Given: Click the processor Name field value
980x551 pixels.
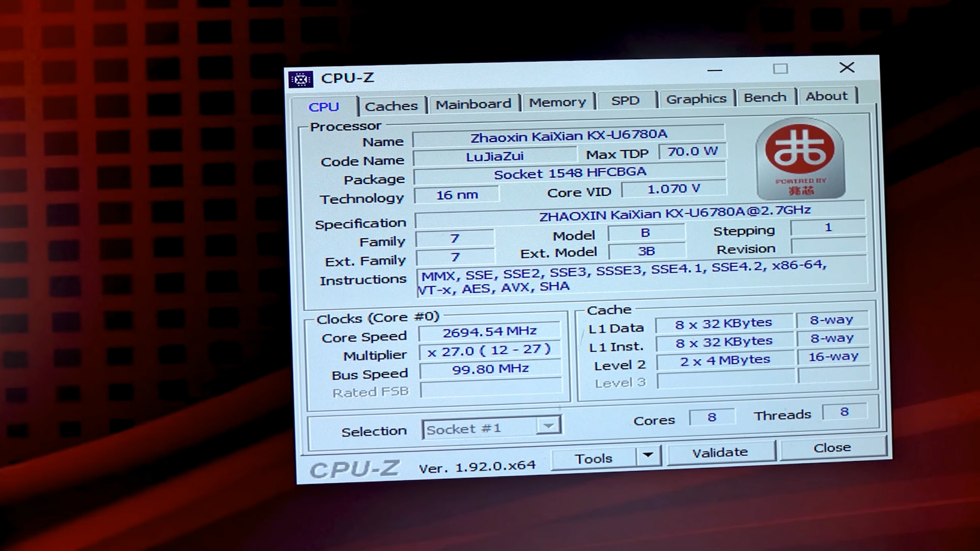Looking at the screenshot, I should [568, 136].
